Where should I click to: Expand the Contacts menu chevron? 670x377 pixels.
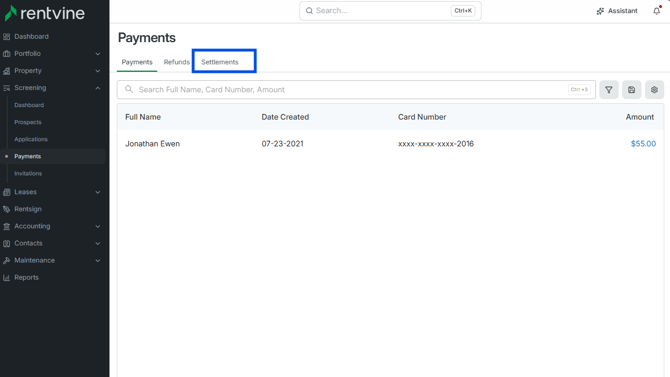(x=97, y=244)
